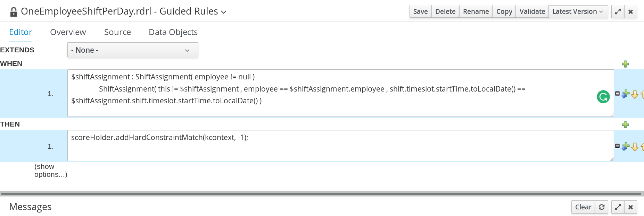
Task: Clear the Messages panel
Action: click(583, 207)
